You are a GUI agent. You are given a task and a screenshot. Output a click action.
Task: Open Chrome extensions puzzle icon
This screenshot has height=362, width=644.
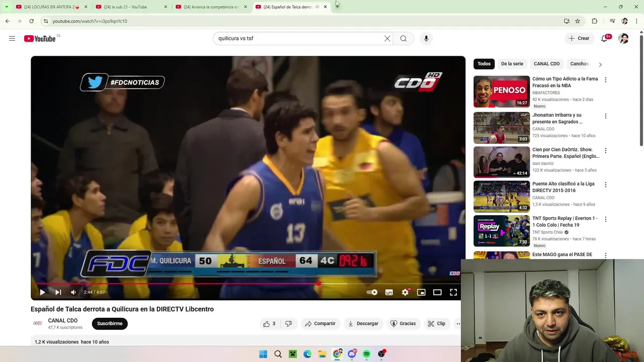[594, 21]
